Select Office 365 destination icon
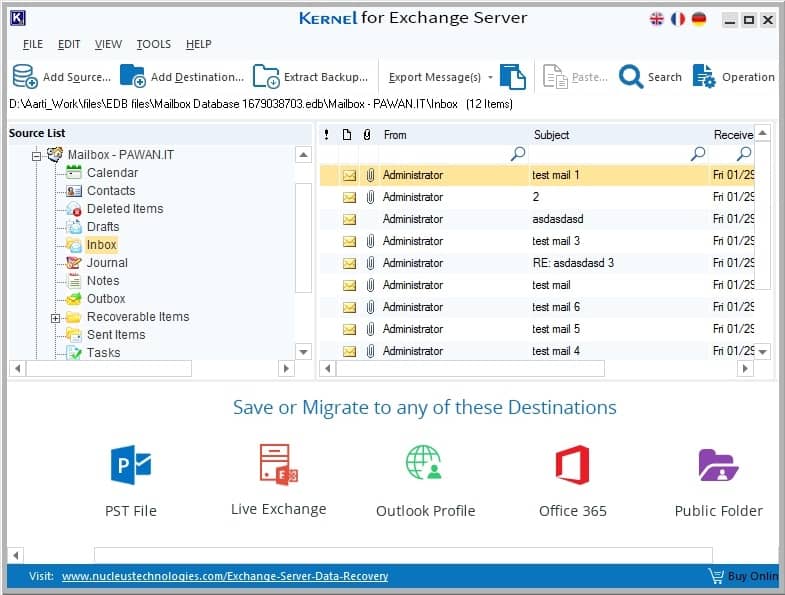The height and width of the screenshot is (595, 785). pos(572,465)
